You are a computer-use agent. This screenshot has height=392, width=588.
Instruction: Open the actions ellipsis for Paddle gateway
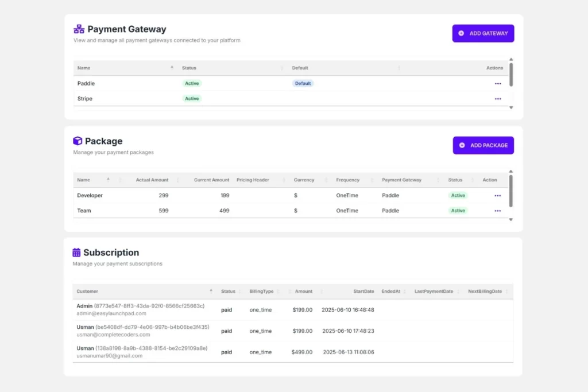(497, 83)
